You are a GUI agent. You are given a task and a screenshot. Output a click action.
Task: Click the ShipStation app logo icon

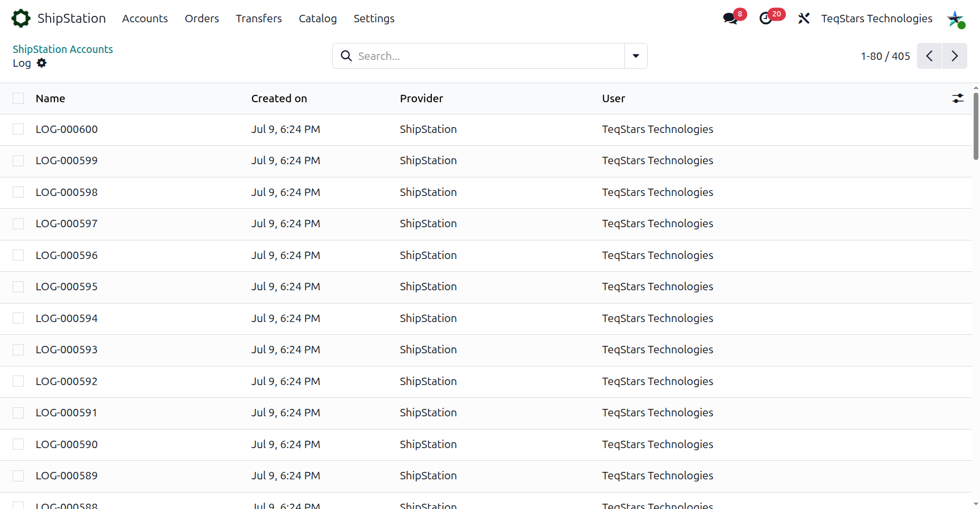[x=21, y=19]
